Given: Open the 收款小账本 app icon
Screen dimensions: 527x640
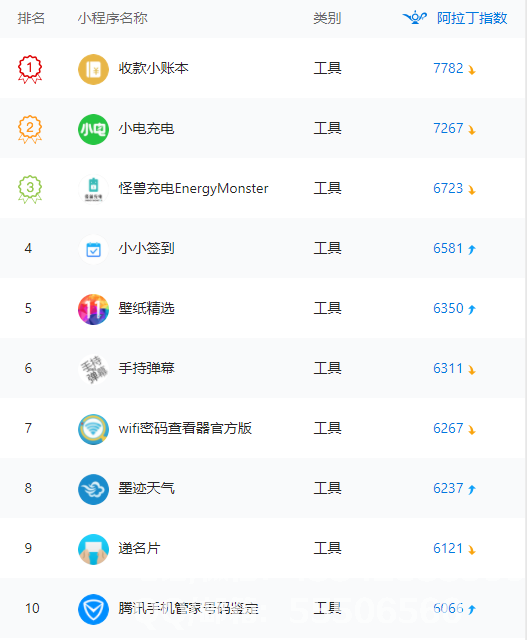Looking at the screenshot, I should tap(93, 69).
